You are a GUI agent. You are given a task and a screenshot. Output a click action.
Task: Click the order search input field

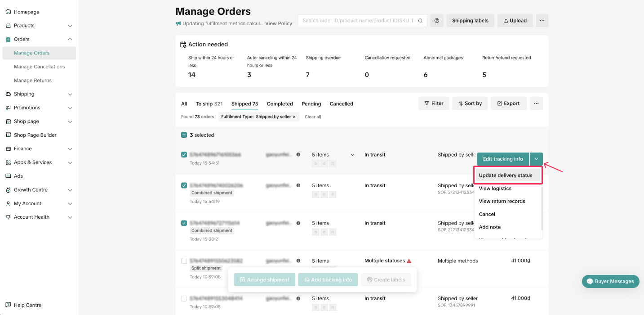[x=358, y=21]
